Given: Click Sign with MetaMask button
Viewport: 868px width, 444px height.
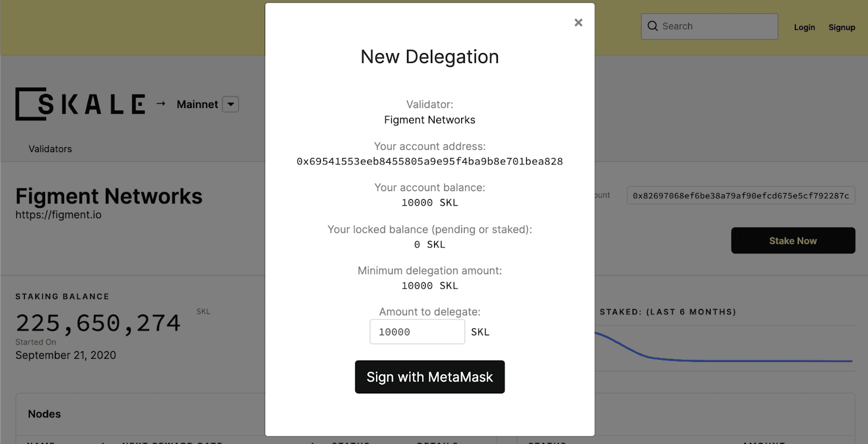Looking at the screenshot, I should 430,377.
